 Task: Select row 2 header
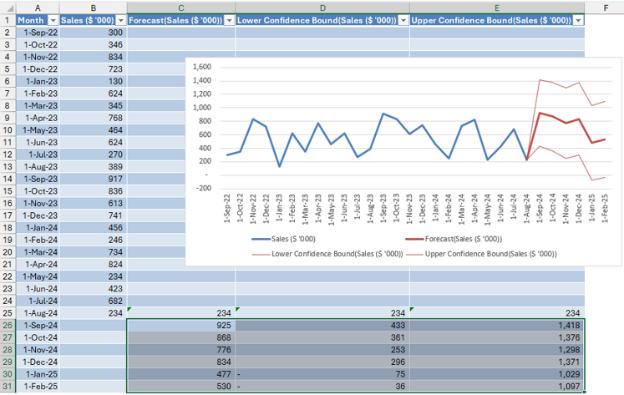(8, 33)
